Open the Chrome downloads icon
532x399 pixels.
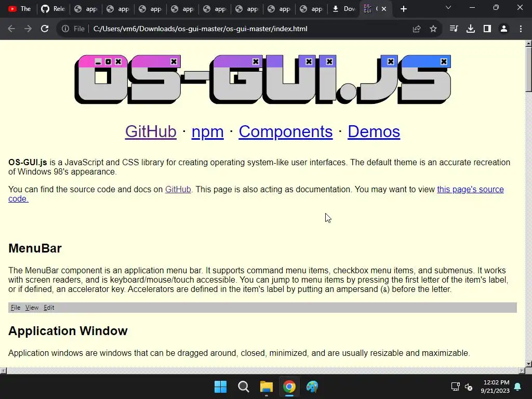click(x=471, y=29)
